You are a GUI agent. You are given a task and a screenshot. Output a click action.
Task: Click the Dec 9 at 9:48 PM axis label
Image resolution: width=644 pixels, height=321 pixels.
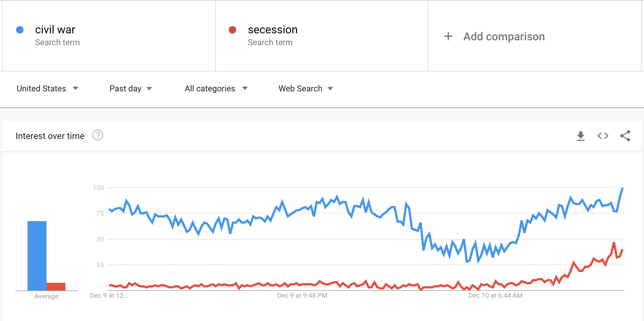(302, 296)
